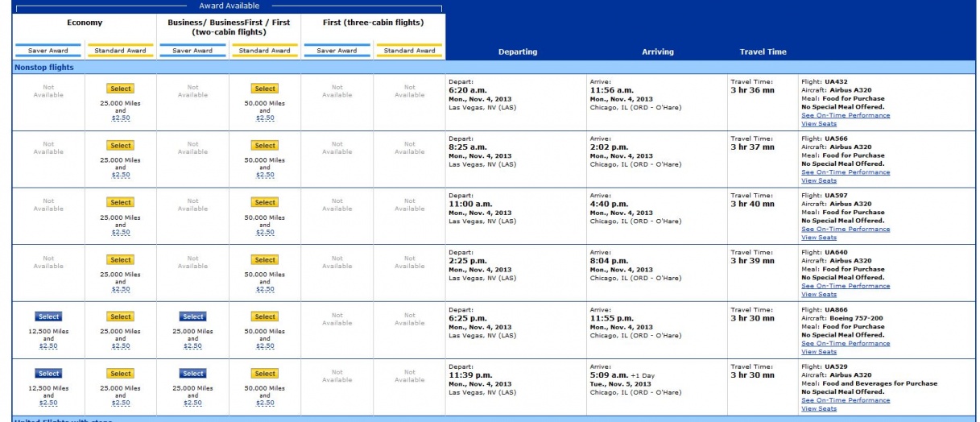Open View Seats for flight UA597
The height and width of the screenshot is (422, 980).
[819, 238]
